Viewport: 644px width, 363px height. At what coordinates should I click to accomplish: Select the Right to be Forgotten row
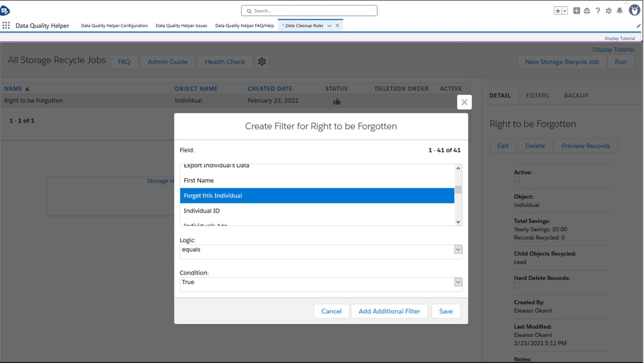click(234, 101)
